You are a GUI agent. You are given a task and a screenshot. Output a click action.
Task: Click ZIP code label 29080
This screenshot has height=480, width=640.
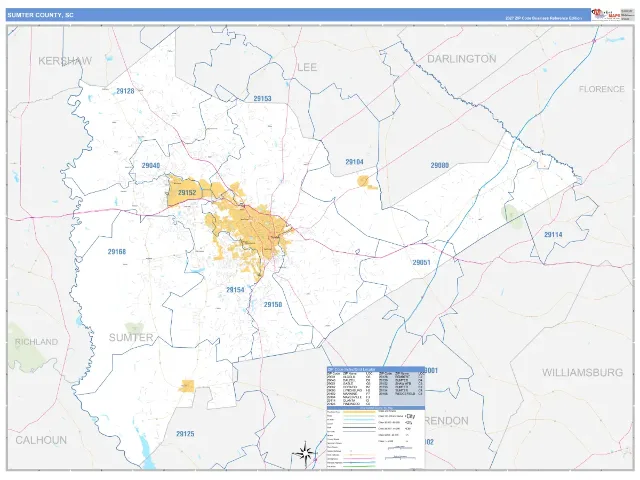[440, 165]
